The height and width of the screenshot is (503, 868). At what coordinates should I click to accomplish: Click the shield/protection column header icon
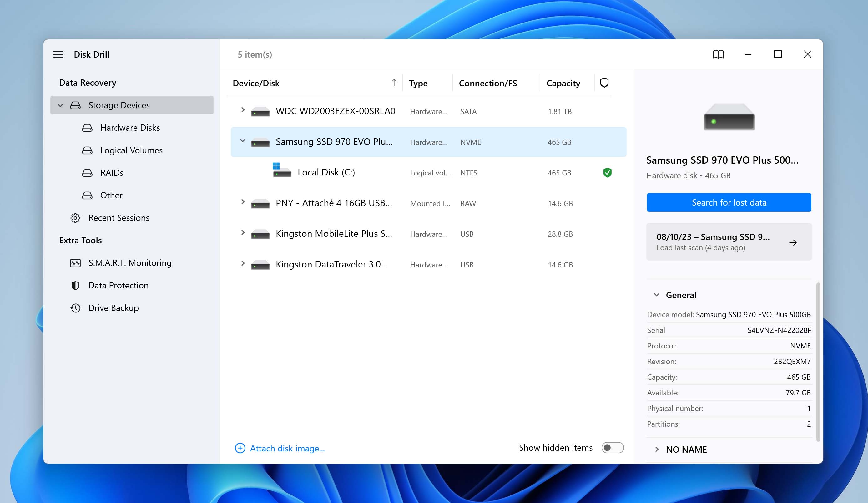point(605,83)
